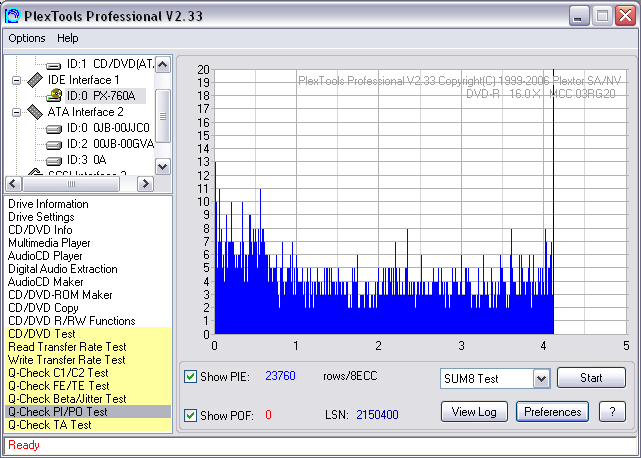Open CD/DVD-ROM Maker function
This screenshot has width=641, height=458.
(60, 295)
